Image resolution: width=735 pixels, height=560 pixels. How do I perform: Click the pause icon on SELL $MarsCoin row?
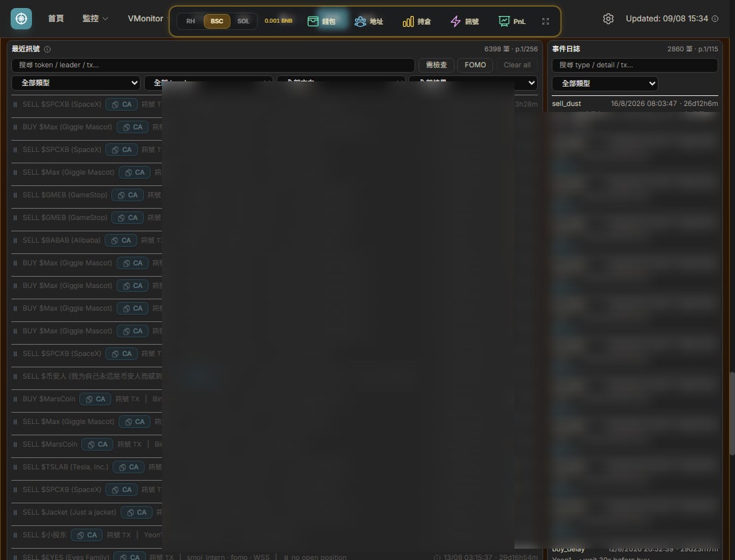(15, 445)
